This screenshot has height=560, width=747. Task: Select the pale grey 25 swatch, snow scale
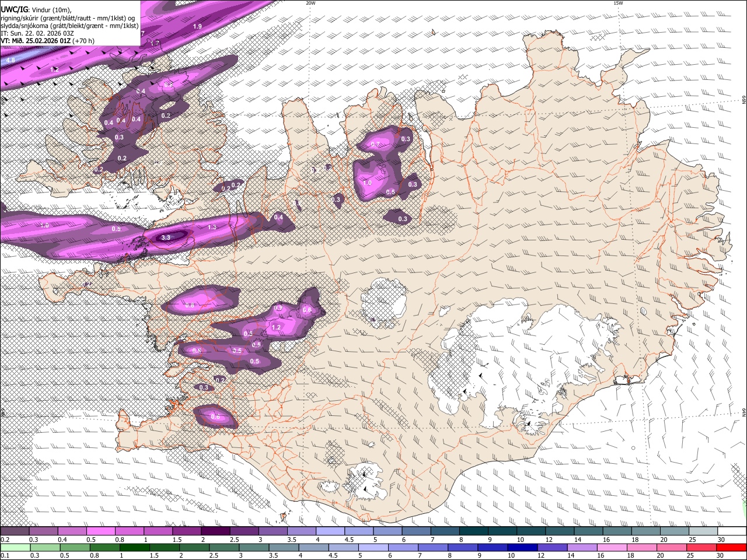point(703,531)
